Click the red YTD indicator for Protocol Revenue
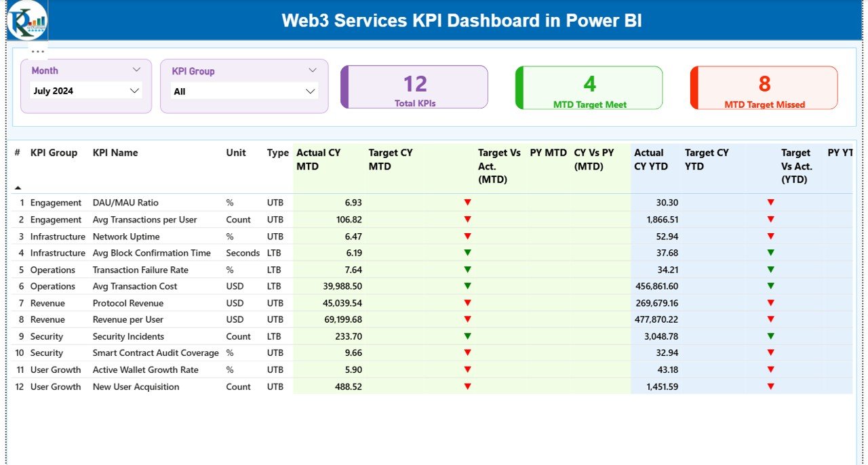 770,303
